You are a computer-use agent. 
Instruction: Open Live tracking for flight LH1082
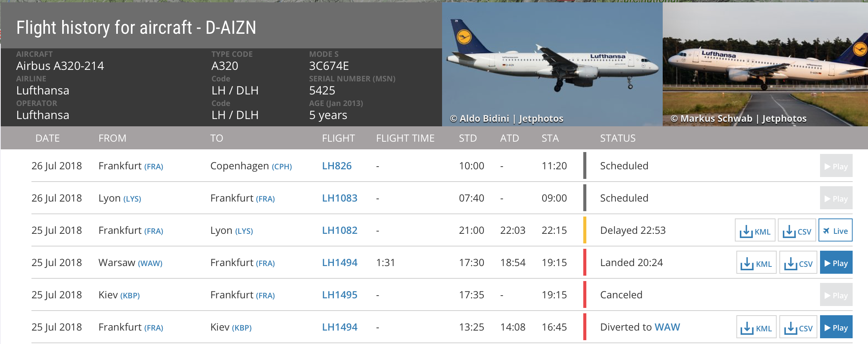click(835, 231)
